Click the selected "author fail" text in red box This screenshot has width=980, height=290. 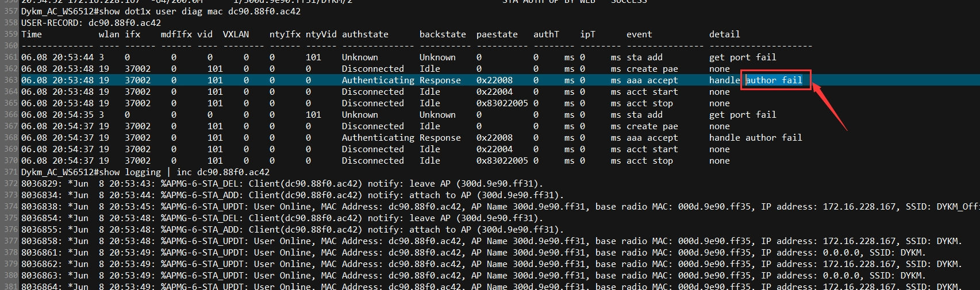[774, 80]
